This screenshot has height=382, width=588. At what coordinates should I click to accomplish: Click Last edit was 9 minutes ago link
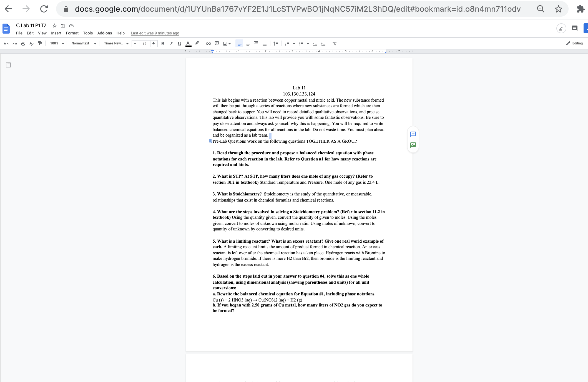155,33
